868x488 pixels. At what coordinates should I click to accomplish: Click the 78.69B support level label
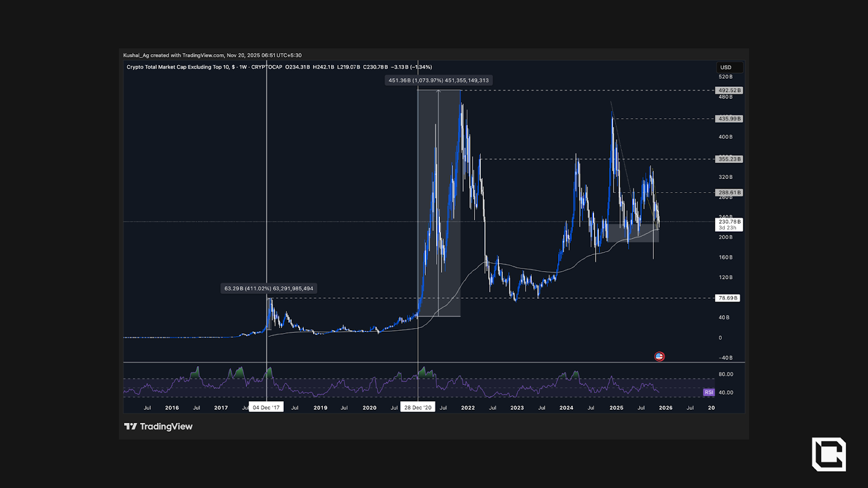pyautogui.click(x=727, y=298)
